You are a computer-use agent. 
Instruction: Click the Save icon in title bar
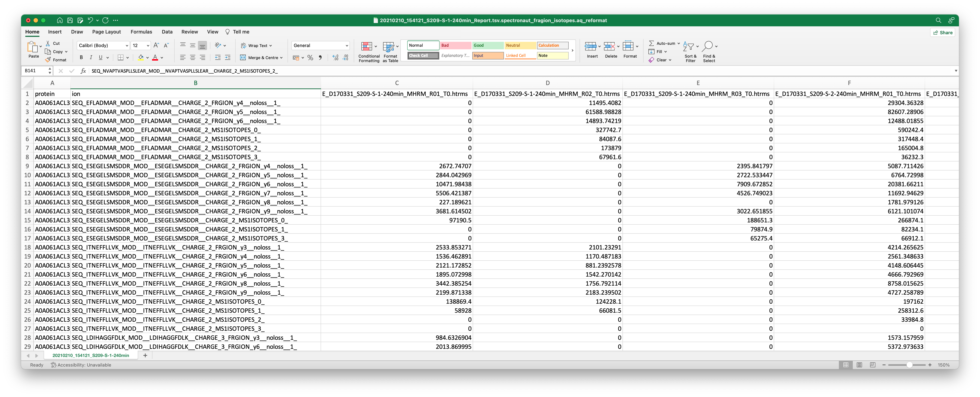(x=70, y=20)
